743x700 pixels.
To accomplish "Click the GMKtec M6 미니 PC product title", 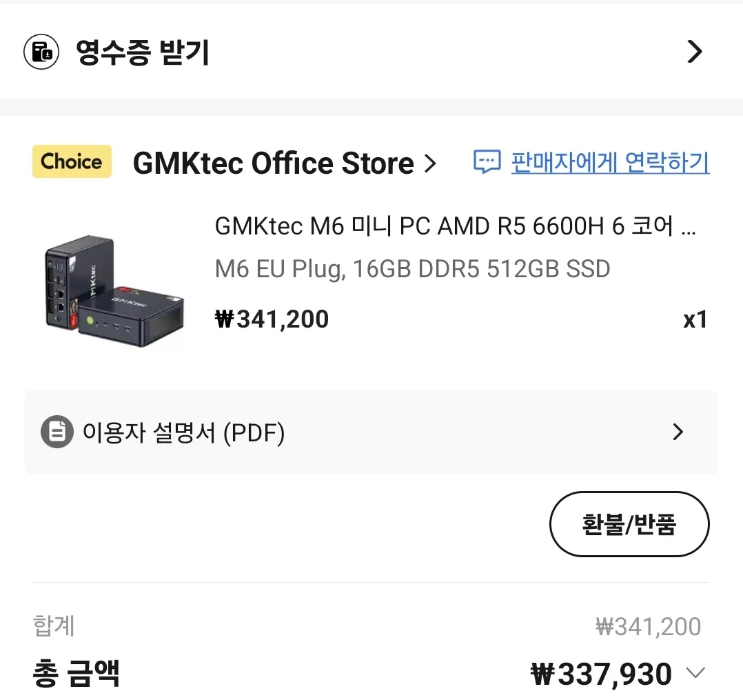I will click(455, 226).
